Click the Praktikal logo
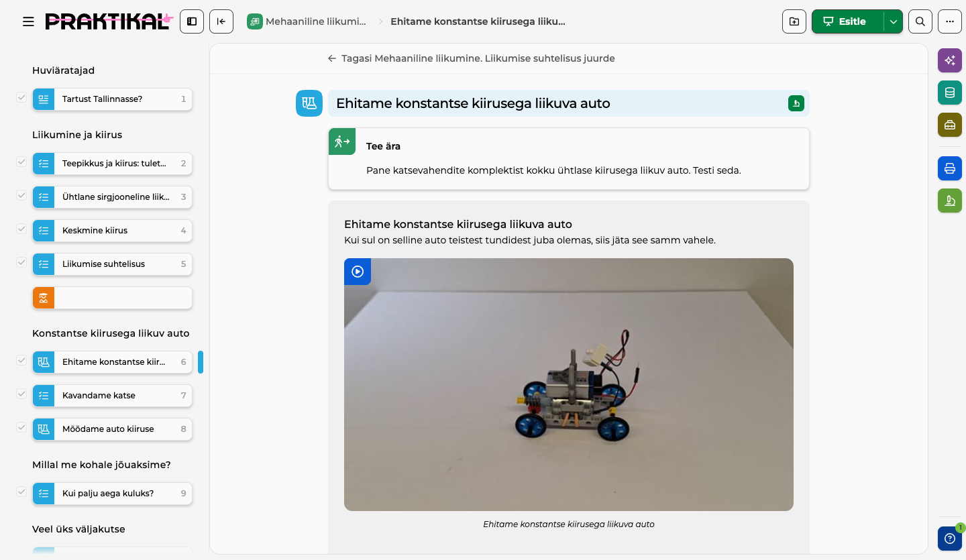The width and height of the screenshot is (966, 560). click(109, 21)
